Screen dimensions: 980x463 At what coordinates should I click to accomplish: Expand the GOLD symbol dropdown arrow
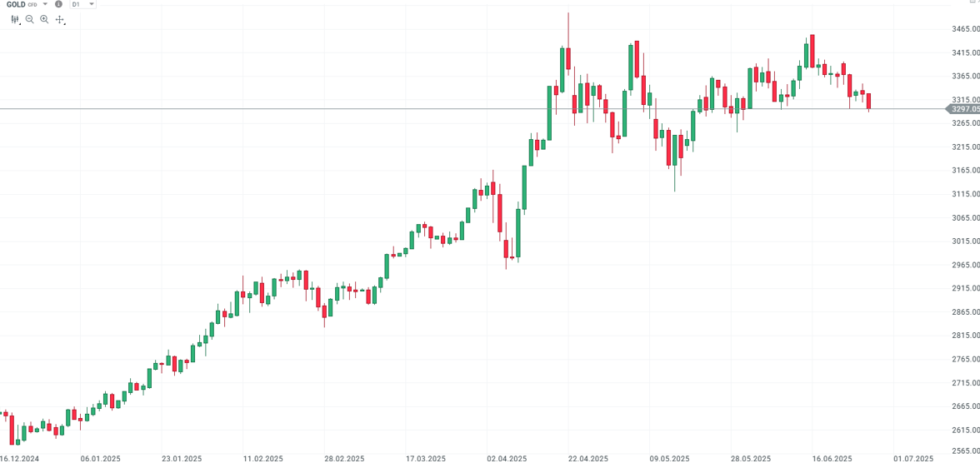coord(45,4)
